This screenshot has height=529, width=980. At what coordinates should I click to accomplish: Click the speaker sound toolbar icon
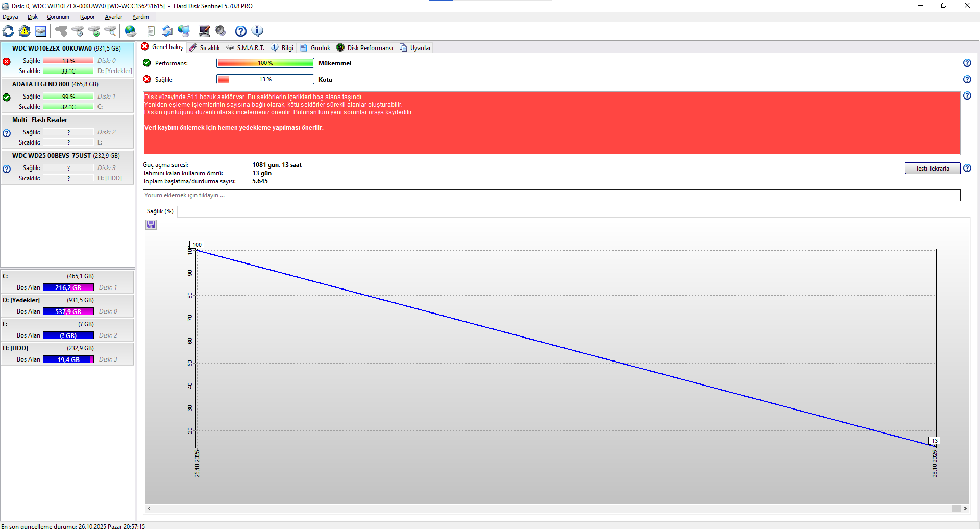click(220, 31)
